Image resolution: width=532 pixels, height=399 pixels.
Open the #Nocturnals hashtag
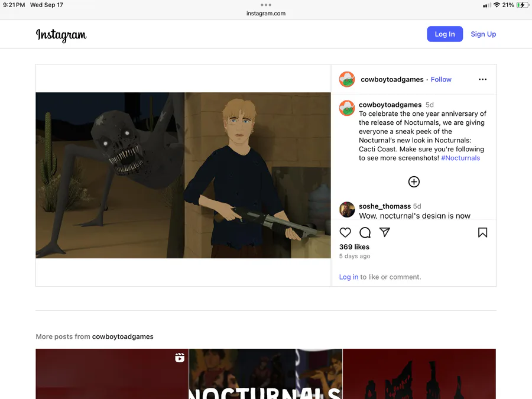click(460, 158)
